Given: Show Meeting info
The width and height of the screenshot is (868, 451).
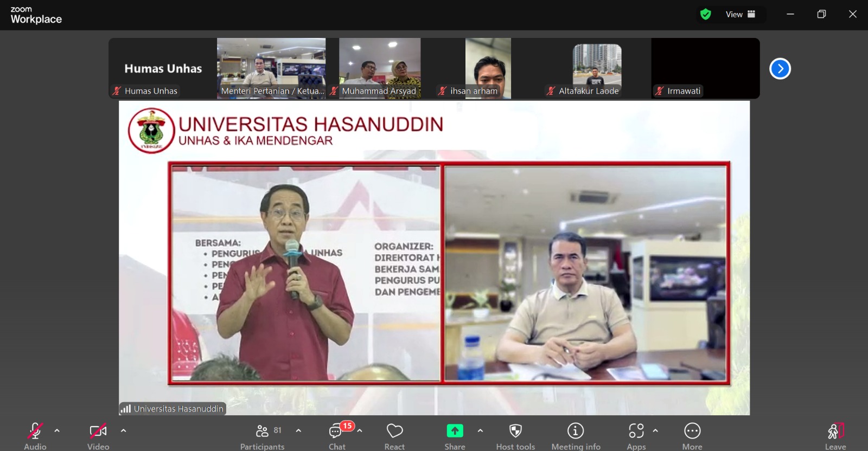Looking at the screenshot, I should 576,436.
